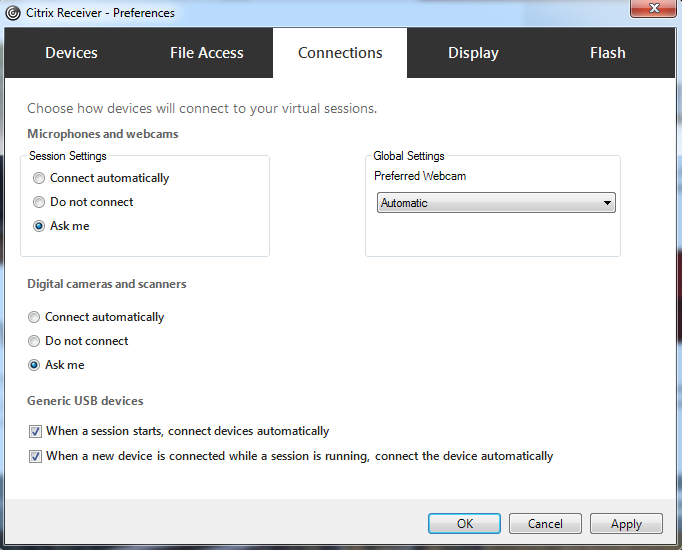
Task: Select Connect automatically for microphones and webcams
Action: tap(39, 178)
